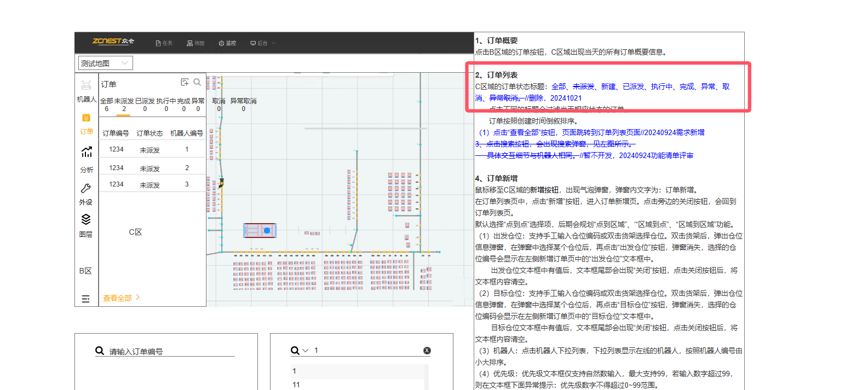Click the ZCNEST logo
Viewport: 868px width, 390px height.
(113, 41)
